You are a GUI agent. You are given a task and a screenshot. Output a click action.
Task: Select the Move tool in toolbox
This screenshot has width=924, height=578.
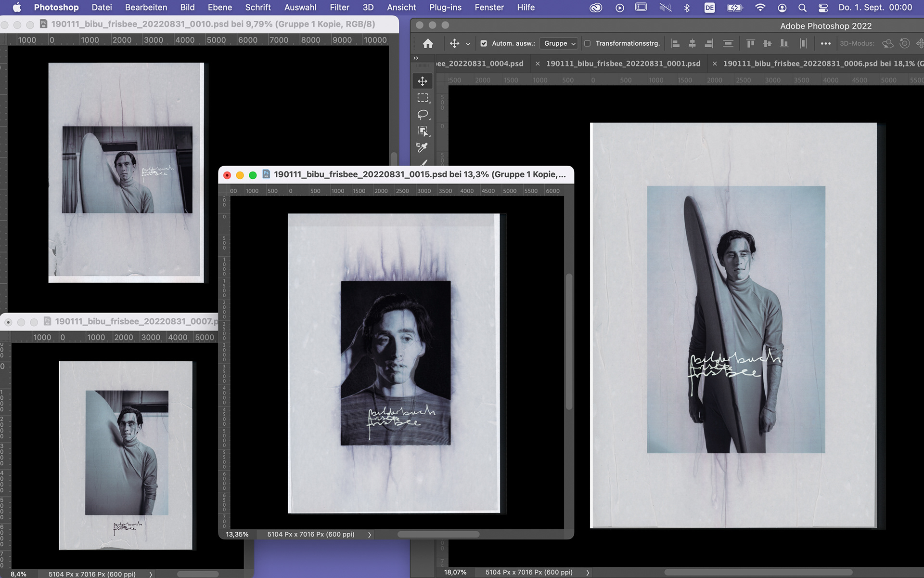(423, 81)
